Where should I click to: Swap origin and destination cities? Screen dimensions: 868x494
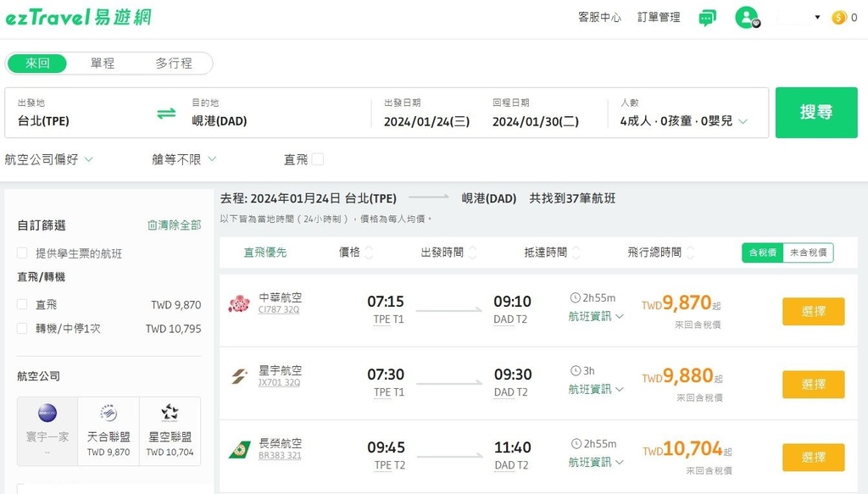click(166, 114)
